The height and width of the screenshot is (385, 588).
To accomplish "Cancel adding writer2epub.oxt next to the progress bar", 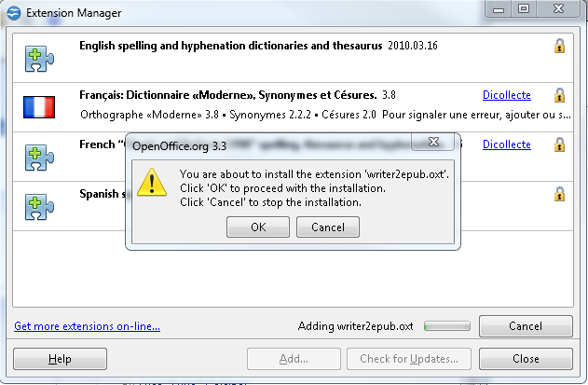I will (x=526, y=326).
